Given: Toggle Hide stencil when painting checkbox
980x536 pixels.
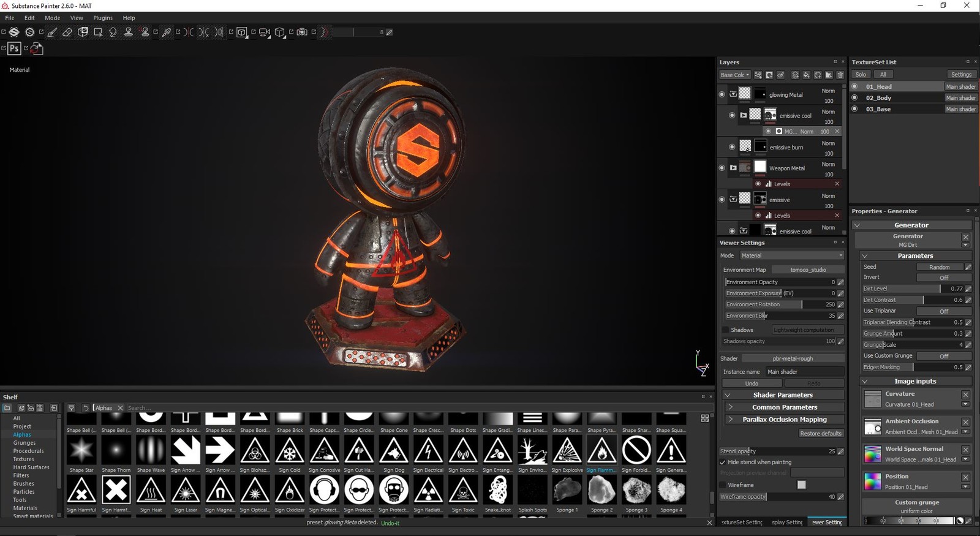Looking at the screenshot, I should click(723, 462).
